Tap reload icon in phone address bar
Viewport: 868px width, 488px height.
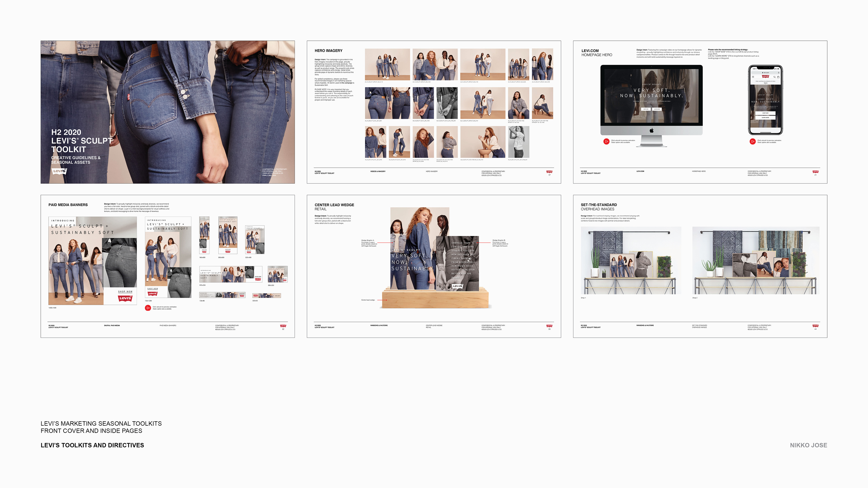coord(779,73)
